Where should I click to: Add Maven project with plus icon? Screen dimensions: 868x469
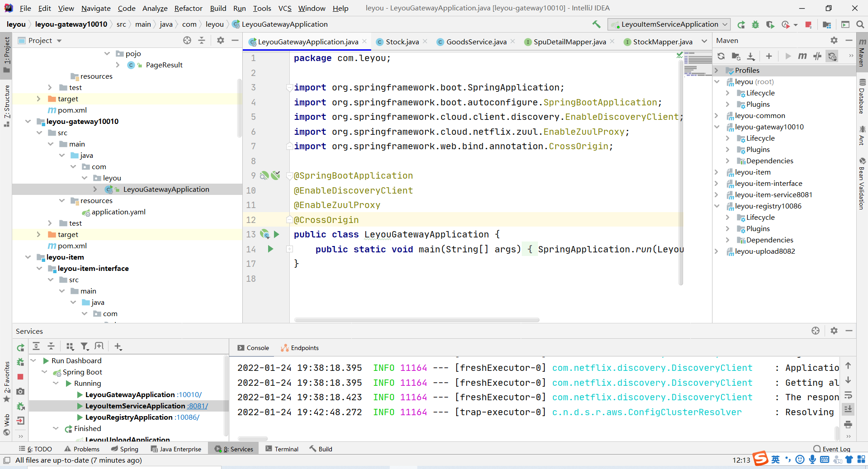click(x=769, y=56)
